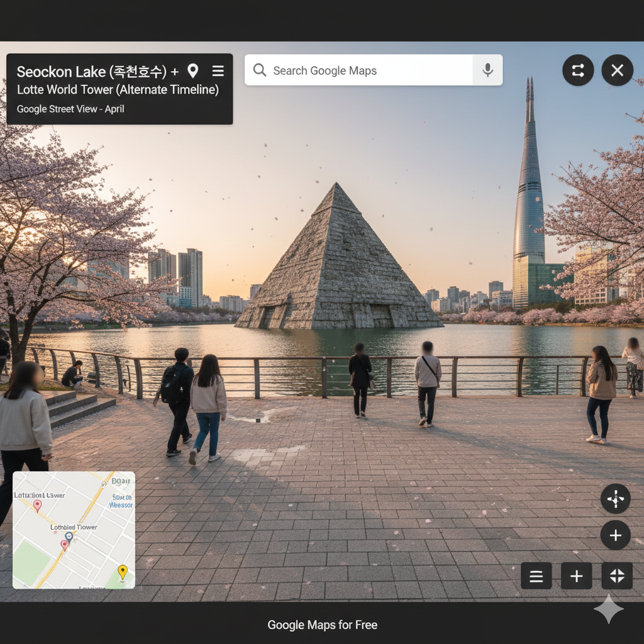The image size is (644, 644).
Task: Click the square plus button in bottom toolbar
Action: [x=576, y=575]
